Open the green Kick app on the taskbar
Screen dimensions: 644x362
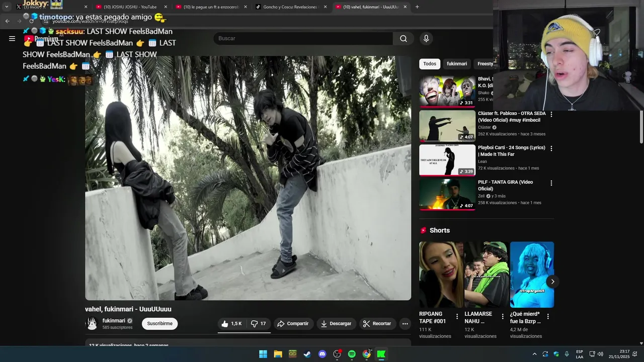pos(381,354)
